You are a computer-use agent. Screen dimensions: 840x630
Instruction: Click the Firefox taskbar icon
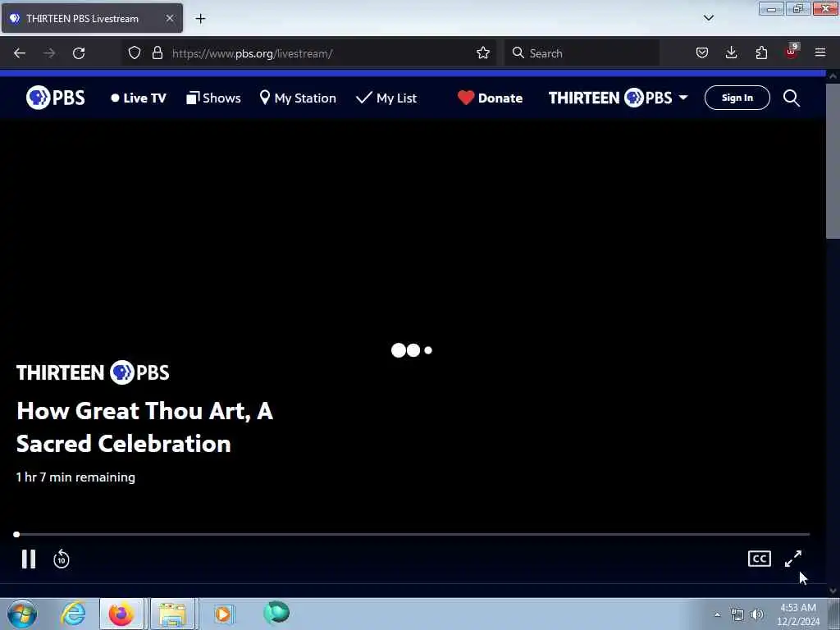121,614
